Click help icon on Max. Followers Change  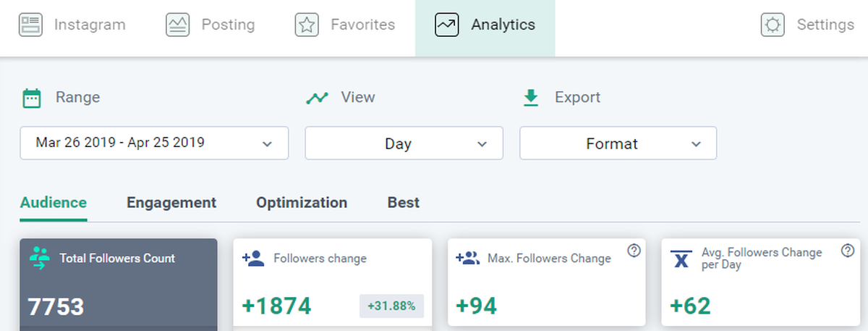634,251
